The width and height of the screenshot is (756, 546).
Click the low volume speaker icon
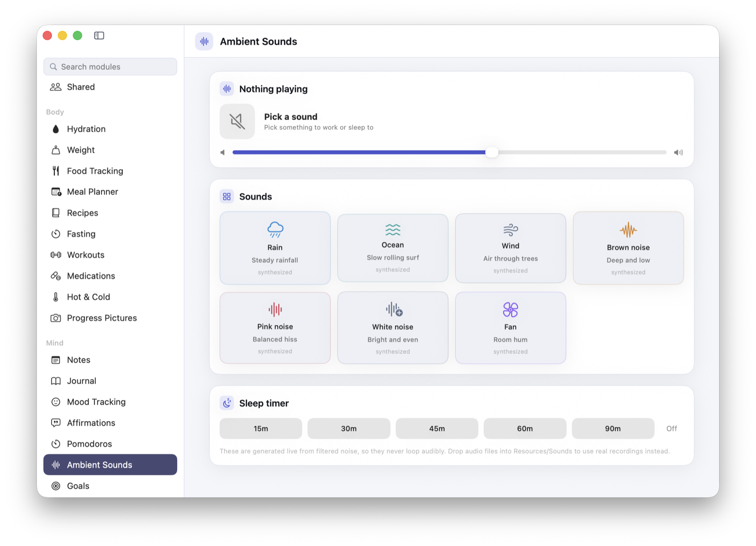click(x=223, y=152)
